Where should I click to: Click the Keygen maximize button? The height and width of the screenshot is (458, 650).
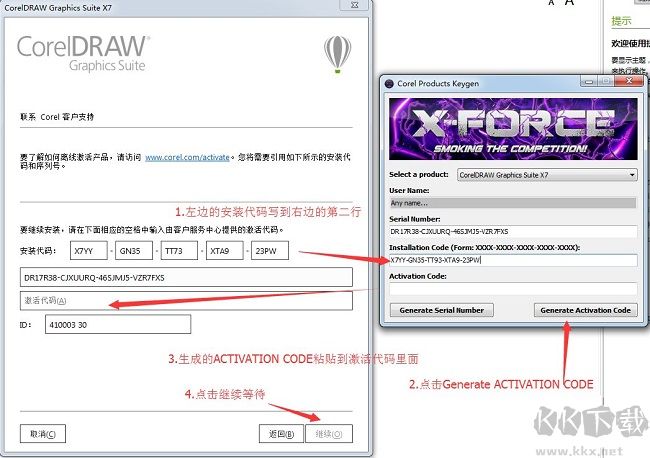point(606,81)
